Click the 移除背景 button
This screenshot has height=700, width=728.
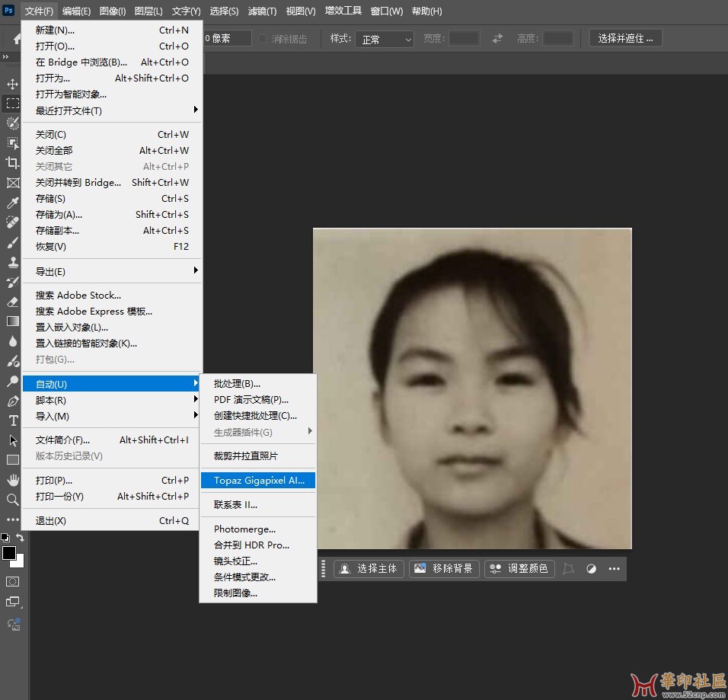445,568
